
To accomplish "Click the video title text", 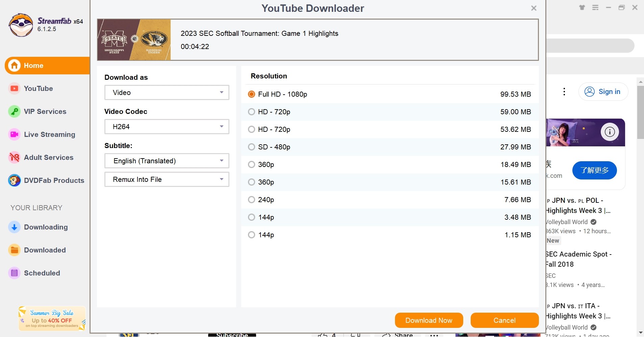I will click(259, 33).
